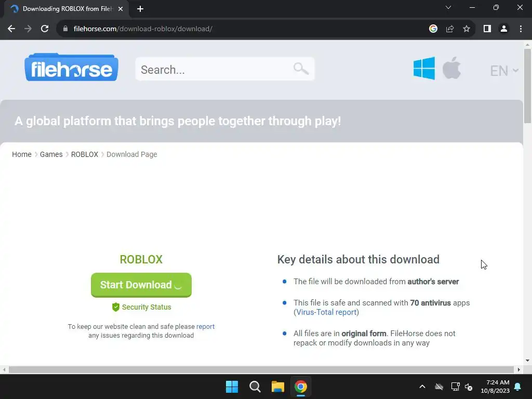Click the ROBLOX heading above download button
Viewport: 532px width, 399px height.
pyautogui.click(x=141, y=260)
